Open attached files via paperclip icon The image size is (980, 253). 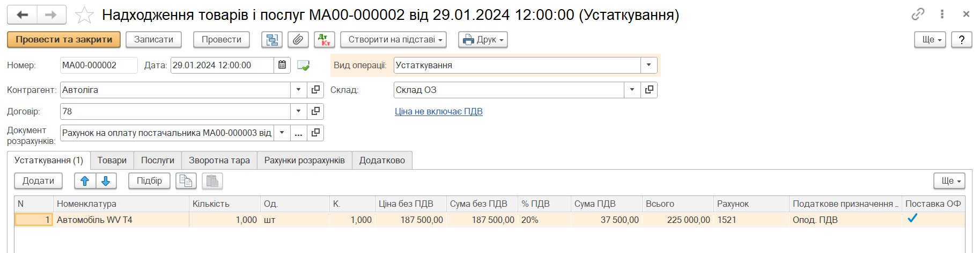(298, 40)
